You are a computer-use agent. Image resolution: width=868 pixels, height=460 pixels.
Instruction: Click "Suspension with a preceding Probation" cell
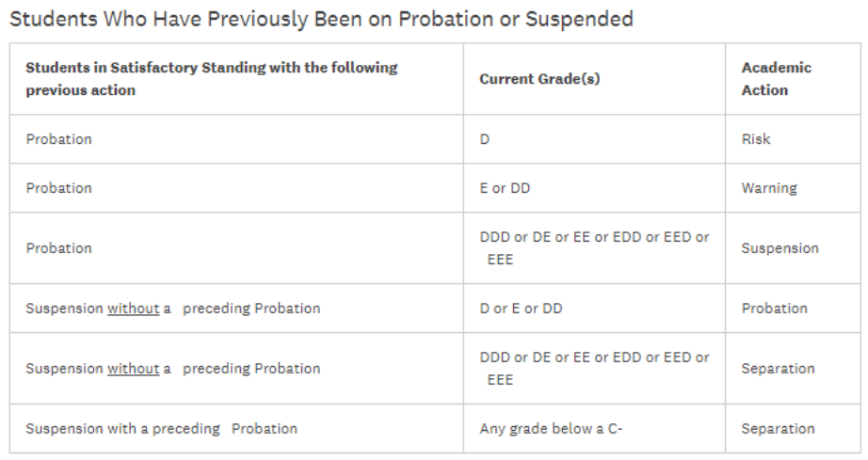pos(161,429)
